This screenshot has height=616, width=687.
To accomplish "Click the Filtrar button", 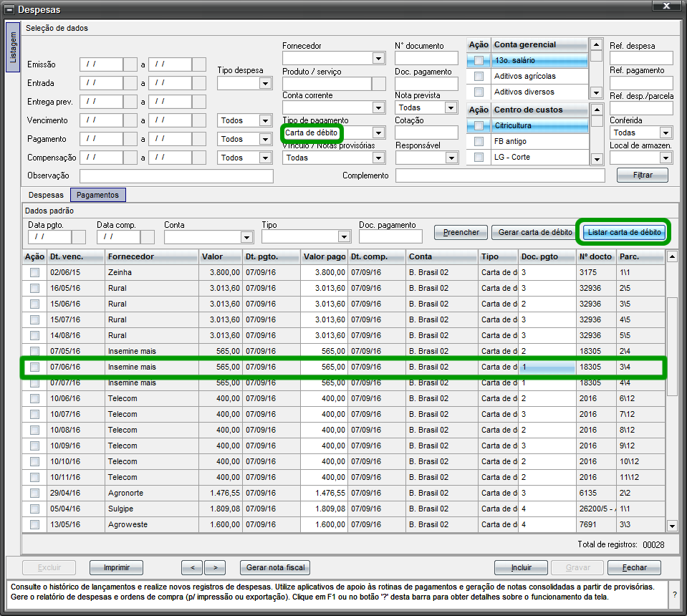I will (x=643, y=175).
